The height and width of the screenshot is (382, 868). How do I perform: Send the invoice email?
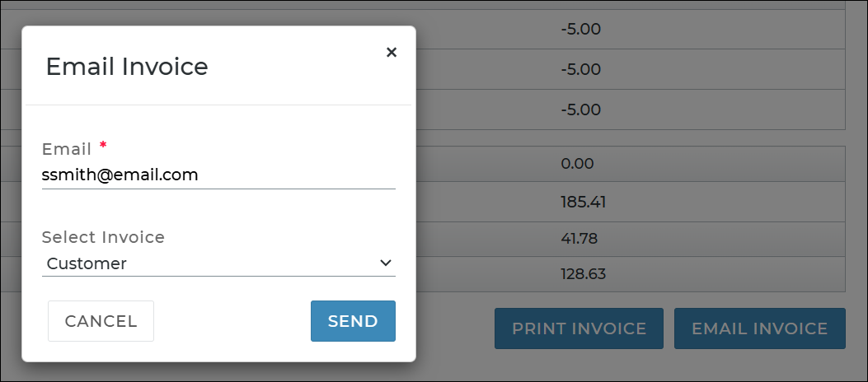click(x=353, y=321)
